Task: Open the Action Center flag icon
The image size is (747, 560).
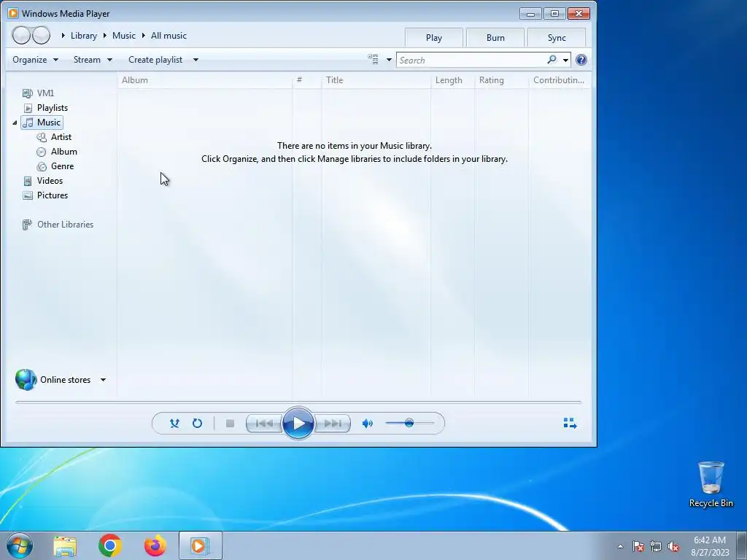Action: 638,546
